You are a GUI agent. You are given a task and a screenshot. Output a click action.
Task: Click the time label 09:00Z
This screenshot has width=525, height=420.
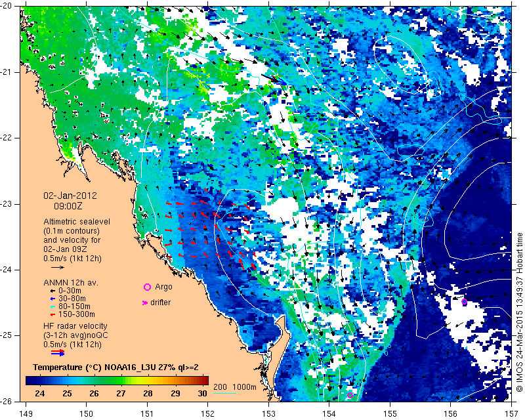click(x=68, y=205)
